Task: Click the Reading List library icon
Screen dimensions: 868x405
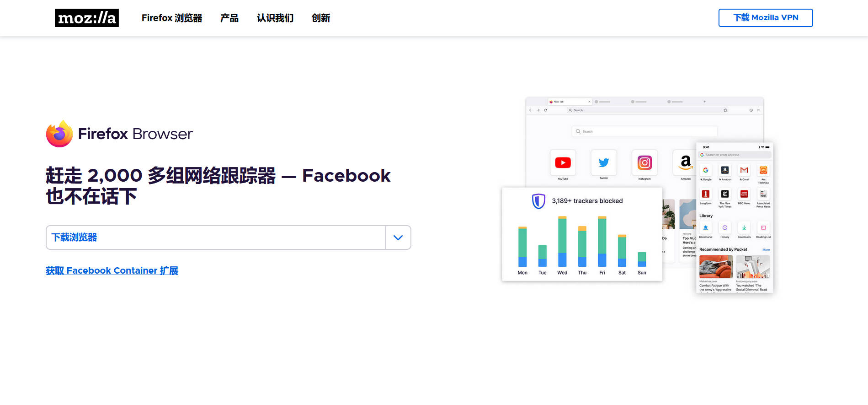Action: (x=763, y=227)
